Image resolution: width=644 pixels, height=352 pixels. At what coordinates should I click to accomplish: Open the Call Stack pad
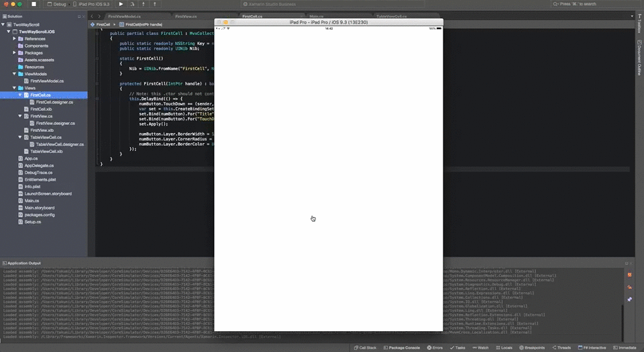coord(365,348)
